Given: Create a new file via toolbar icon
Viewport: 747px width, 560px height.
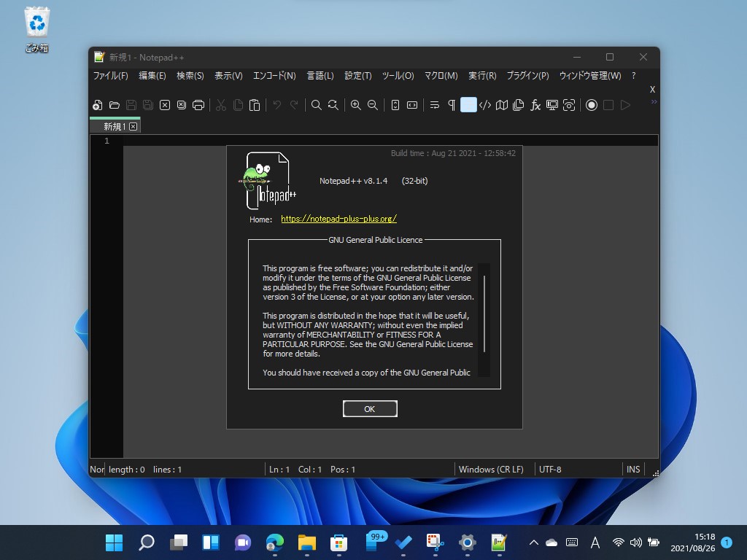Looking at the screenshot, I should pyautogui.click(x=97, y=105).
